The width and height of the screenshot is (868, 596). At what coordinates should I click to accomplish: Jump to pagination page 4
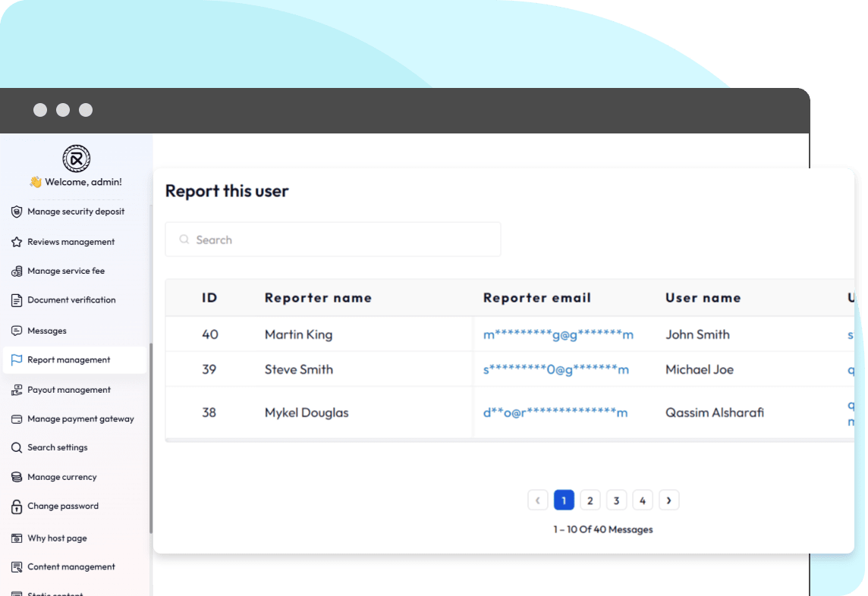coord(643,500)
